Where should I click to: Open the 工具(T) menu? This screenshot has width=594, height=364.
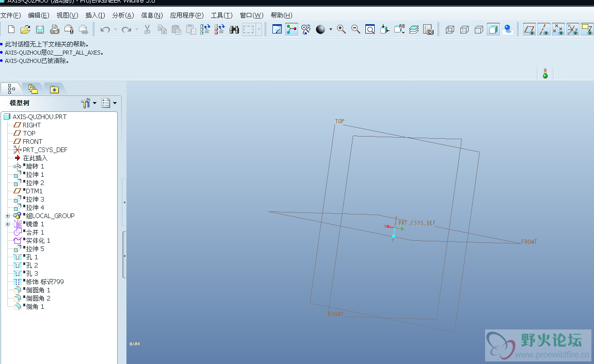[x=221, y=15]
